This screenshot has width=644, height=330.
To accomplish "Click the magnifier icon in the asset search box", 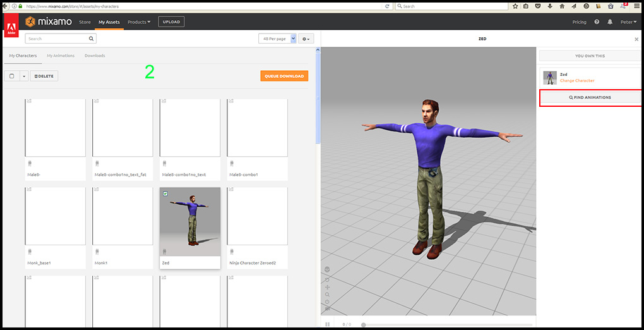I will coord(91,39).
